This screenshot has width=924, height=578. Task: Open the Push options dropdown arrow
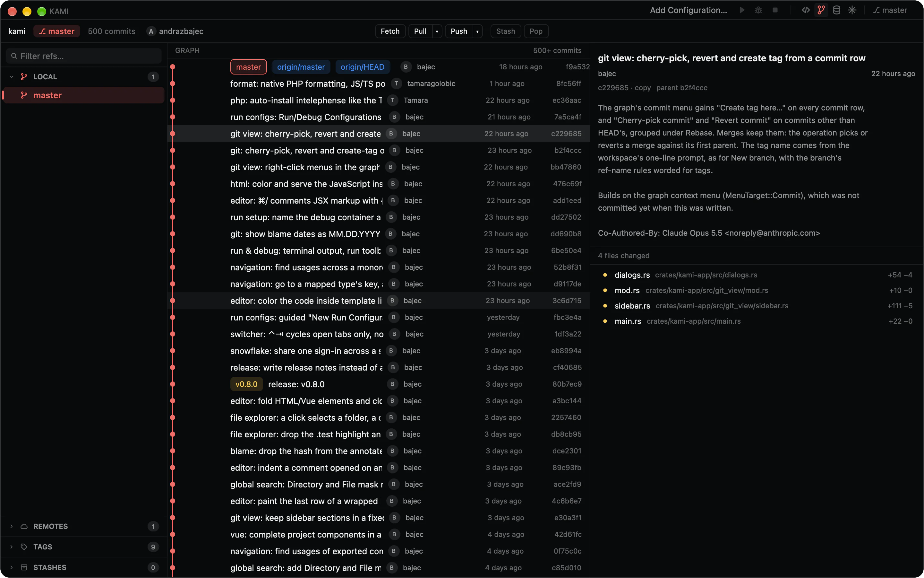(x=477, y=31)
